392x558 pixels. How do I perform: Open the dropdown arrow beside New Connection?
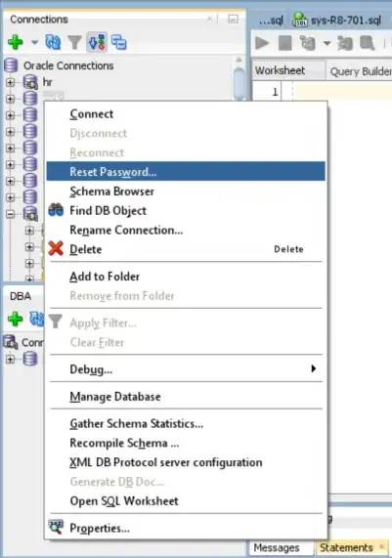coord(34,42)
